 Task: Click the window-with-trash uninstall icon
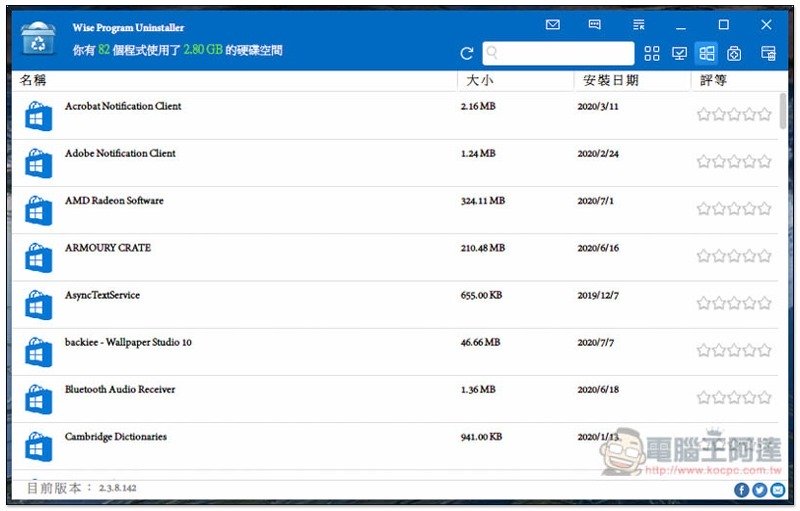(x=768, y=54)
